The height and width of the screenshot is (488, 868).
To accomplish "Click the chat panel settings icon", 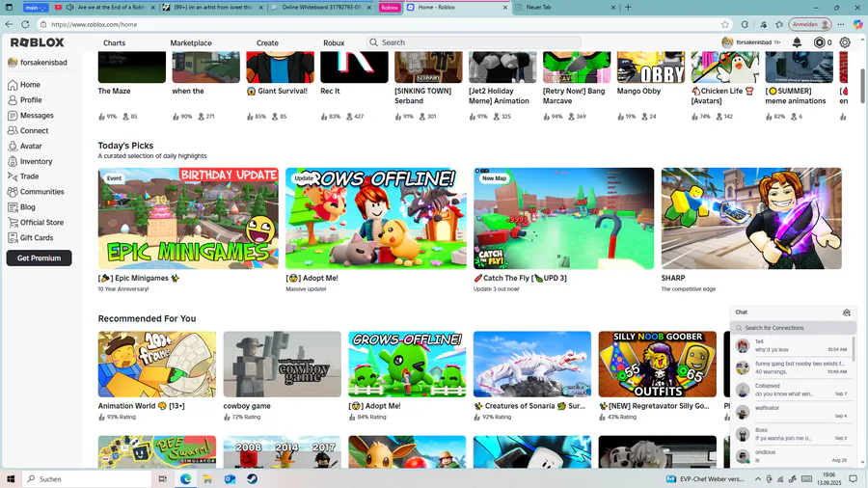I will pyautogui.click(x=847, y=312).
